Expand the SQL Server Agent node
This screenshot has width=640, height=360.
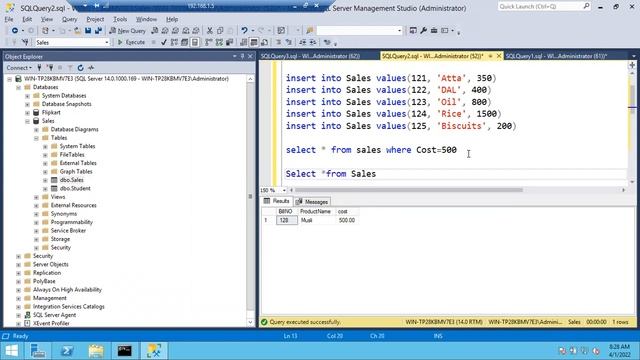point(18,315)
